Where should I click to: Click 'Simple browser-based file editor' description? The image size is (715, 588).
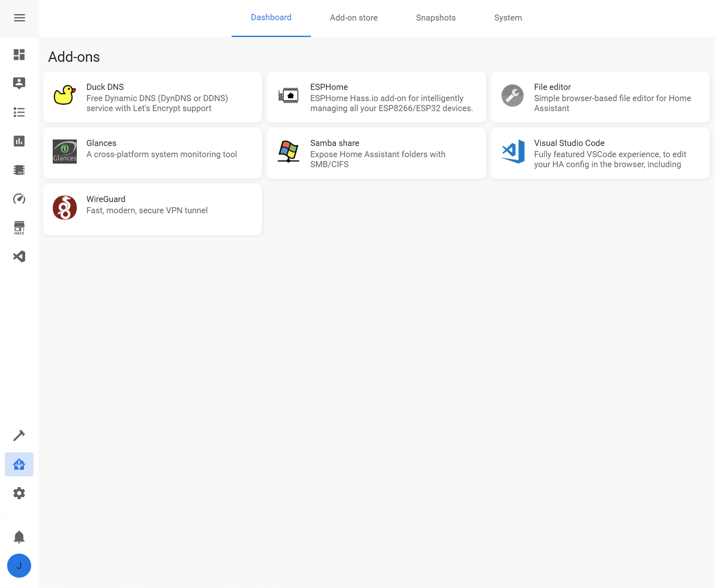coord(613,103)
